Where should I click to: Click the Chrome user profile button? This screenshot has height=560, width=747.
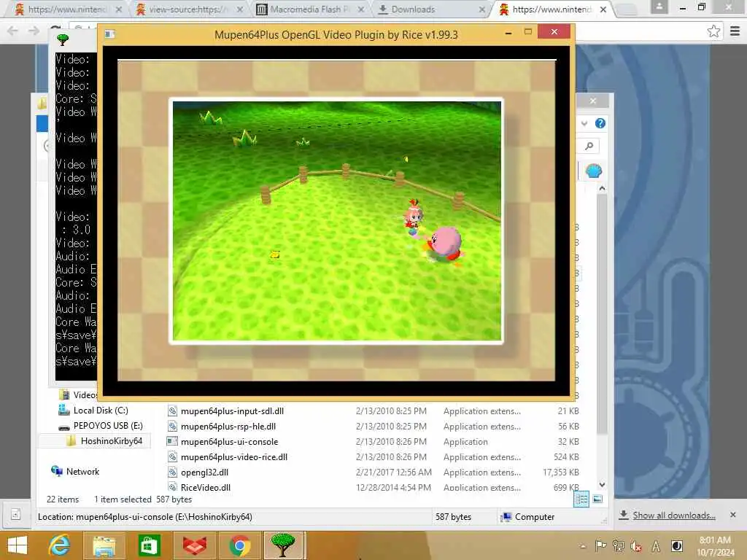(x=659, y=7)
